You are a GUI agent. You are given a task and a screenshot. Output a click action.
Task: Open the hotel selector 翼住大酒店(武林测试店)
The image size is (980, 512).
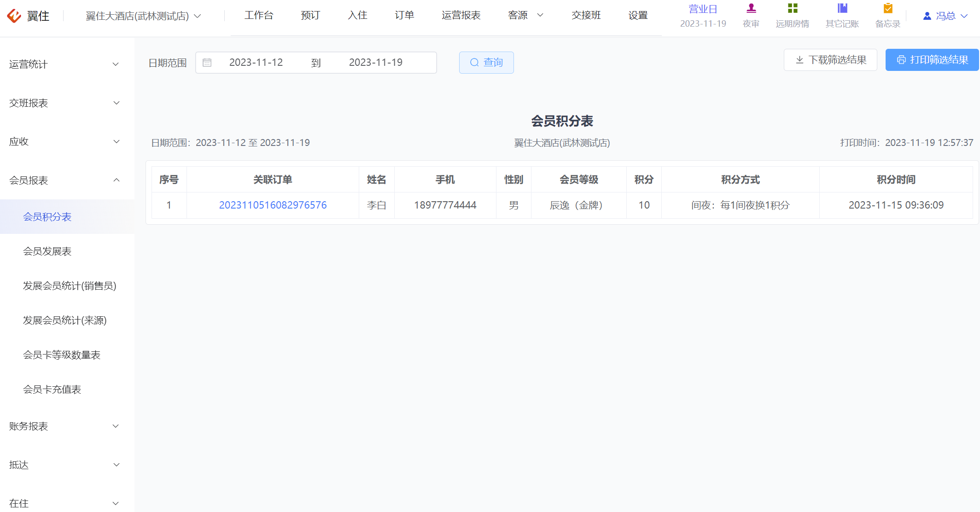[x=143, y=16]
